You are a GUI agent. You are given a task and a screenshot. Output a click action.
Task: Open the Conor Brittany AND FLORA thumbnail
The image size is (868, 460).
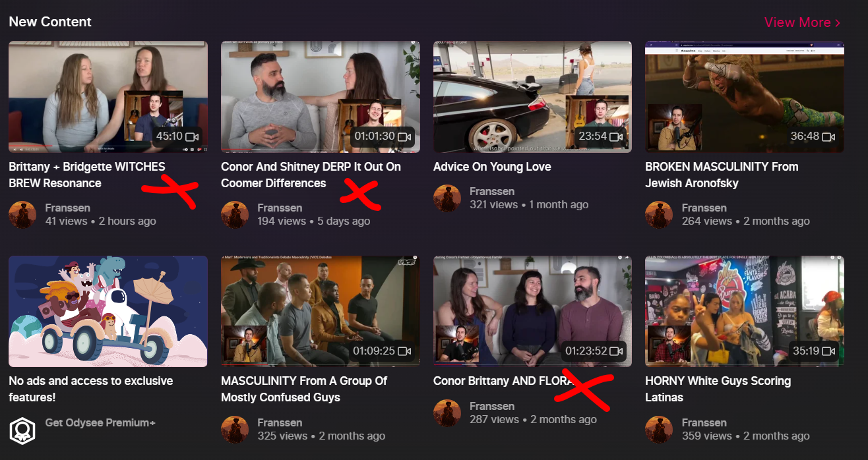coord(532,311)
